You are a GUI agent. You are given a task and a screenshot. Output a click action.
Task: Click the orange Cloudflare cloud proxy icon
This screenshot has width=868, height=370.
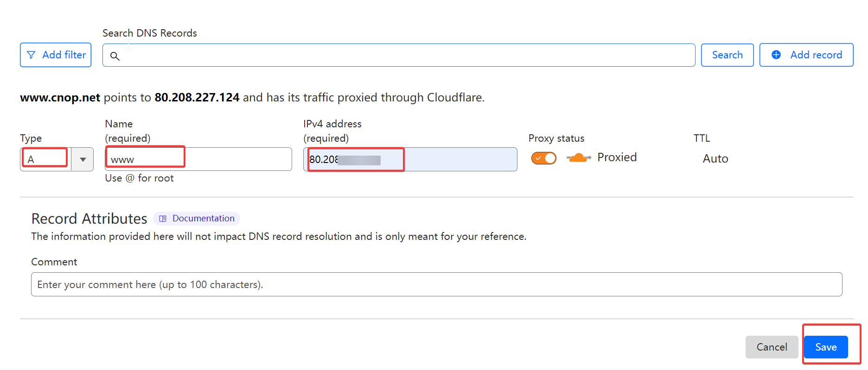(579, 158)
